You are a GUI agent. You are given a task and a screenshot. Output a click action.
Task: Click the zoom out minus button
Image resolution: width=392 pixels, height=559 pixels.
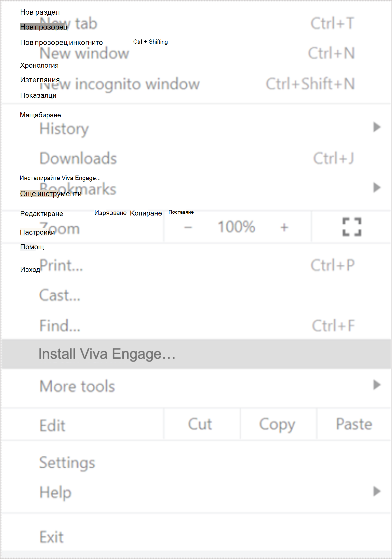[188, 227]
